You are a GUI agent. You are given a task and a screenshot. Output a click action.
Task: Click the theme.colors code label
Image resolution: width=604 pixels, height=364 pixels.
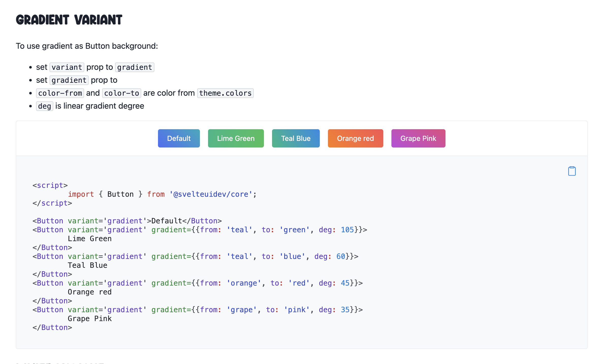pos(225,93)
